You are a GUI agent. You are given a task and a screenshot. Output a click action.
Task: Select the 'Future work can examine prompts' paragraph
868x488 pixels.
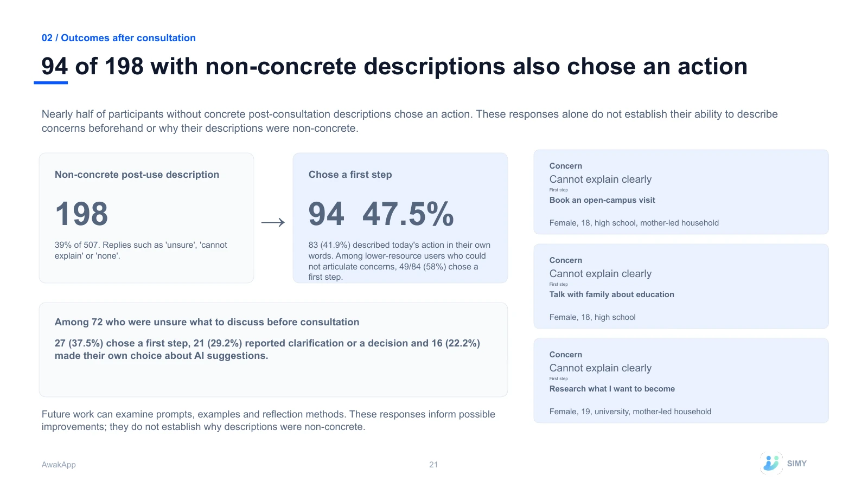269,420
